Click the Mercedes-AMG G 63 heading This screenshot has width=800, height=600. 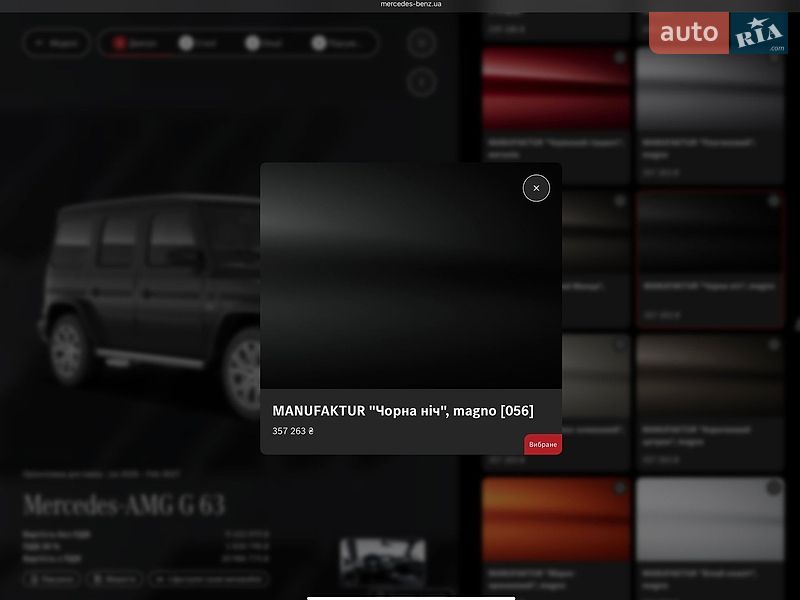tap(124, 505)
